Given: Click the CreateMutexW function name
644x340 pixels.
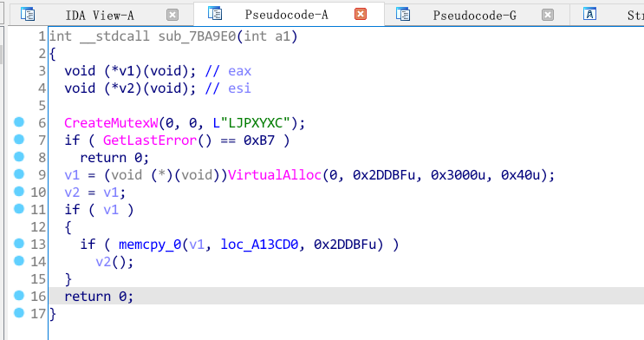Looking at the screenshot, I should click(x=111, y=123).
